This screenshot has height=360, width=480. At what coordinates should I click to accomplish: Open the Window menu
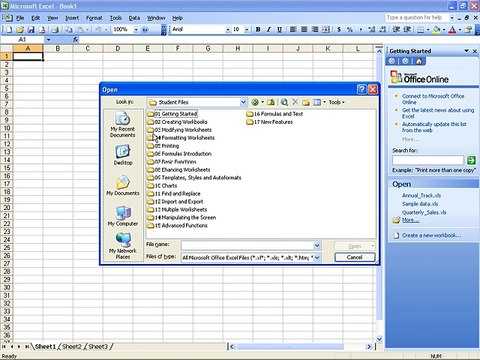pyautogui.click(x=156, y=18)
